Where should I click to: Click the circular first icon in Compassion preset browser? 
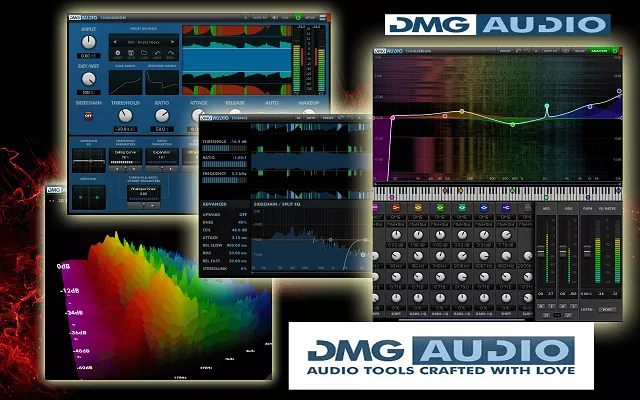(118, 53)
